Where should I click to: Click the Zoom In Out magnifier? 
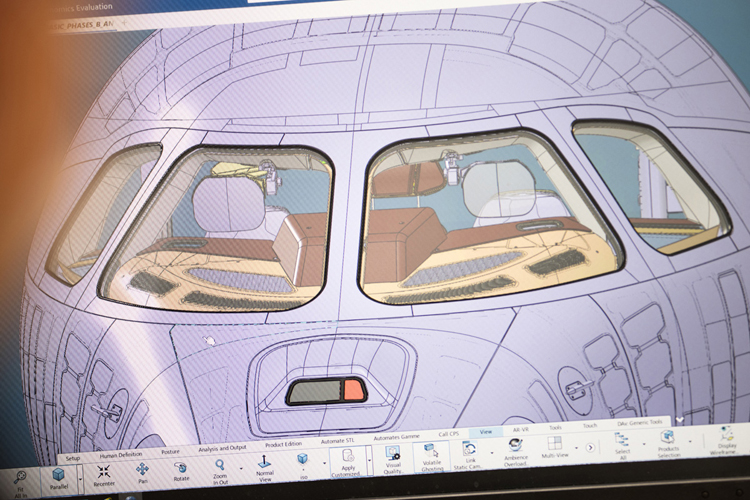[220, 464]
